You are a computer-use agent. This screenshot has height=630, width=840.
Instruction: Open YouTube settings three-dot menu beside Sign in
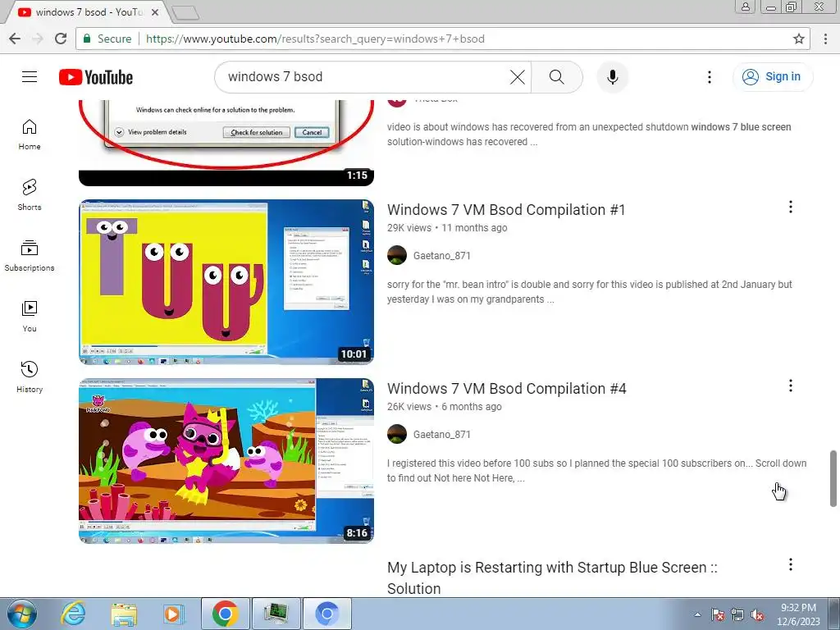coord(710,77)
